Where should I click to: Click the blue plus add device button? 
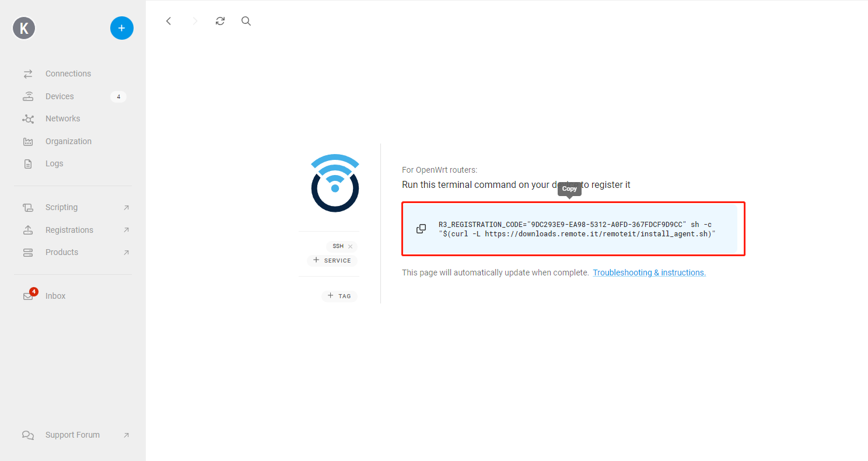[122, 28]
